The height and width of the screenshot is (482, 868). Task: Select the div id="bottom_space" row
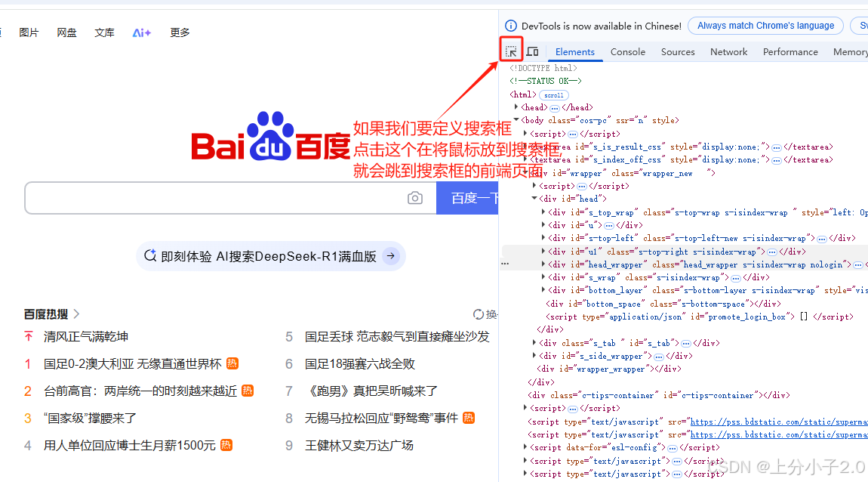(663, 304)
